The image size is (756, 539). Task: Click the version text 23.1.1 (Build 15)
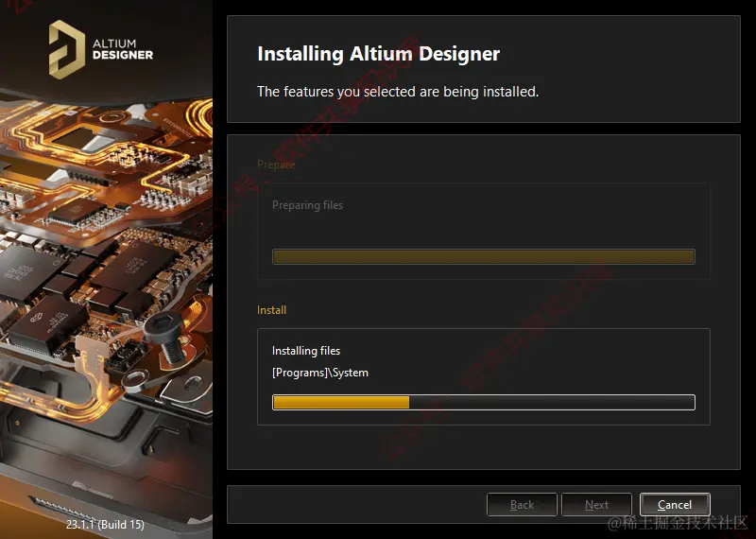point(105,524)
